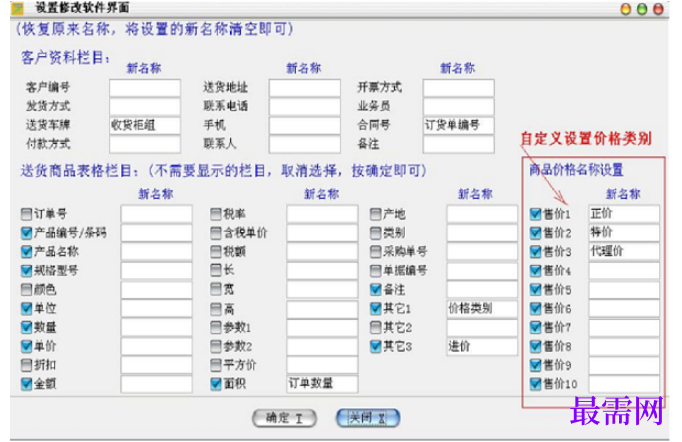
Task: Uncheck the 面积 checkbox
Action: point(216,384)
